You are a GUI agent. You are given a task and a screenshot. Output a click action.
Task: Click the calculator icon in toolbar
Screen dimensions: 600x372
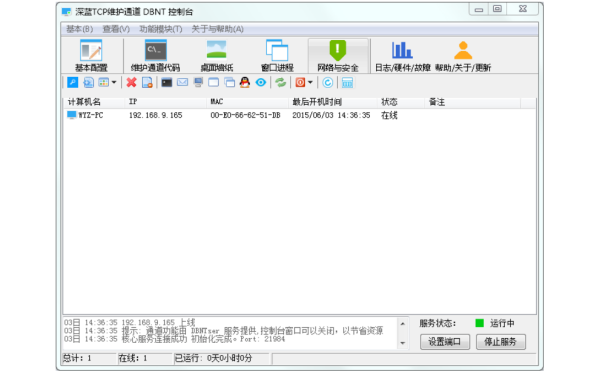pyautogui.click(x=347, y=82)
